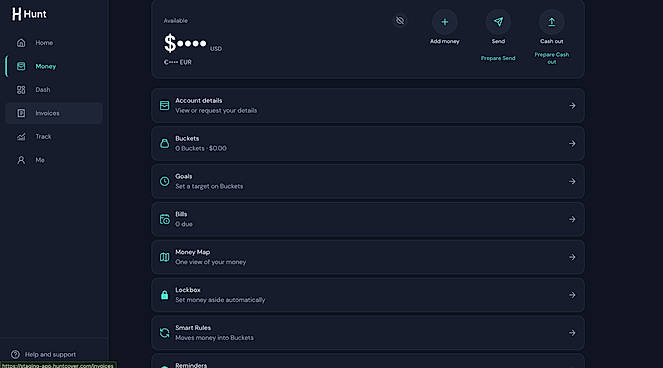Click the Hunt logo
This screenshot has width=663, height=368.
[29, 14]
